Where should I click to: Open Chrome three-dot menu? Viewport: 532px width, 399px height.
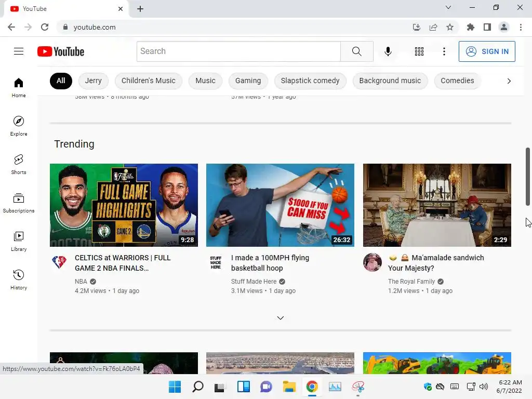(521, 27)
